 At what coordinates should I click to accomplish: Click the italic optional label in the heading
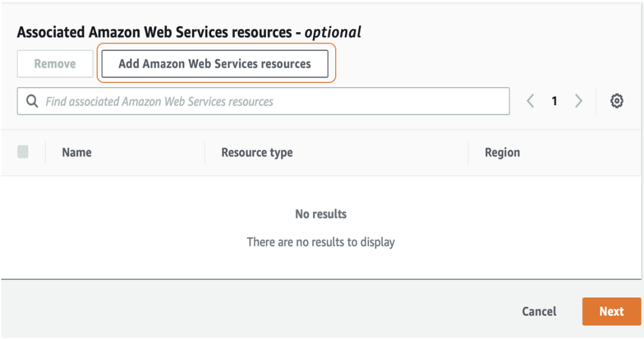coord(333,32)
